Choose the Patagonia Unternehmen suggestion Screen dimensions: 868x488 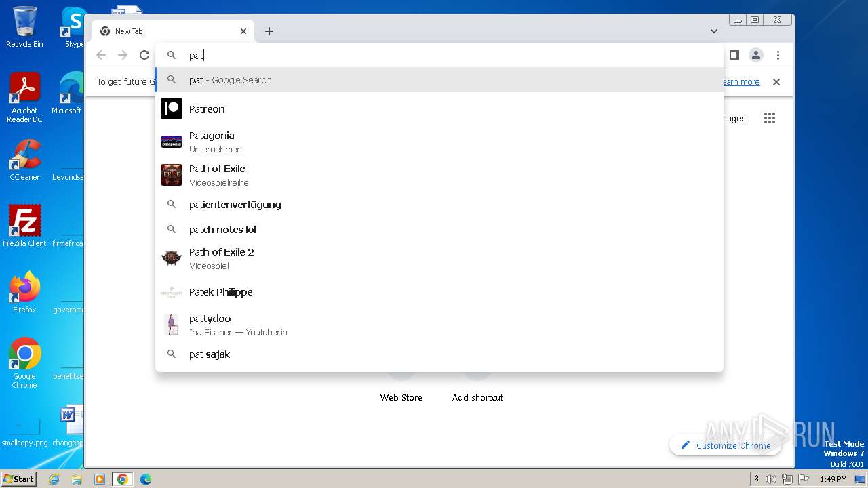coord(439,142)
